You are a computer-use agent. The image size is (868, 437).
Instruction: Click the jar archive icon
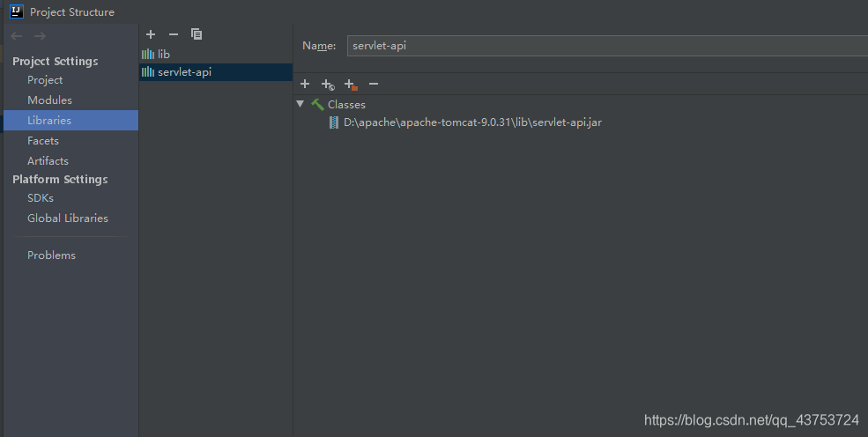click(334, 122)
